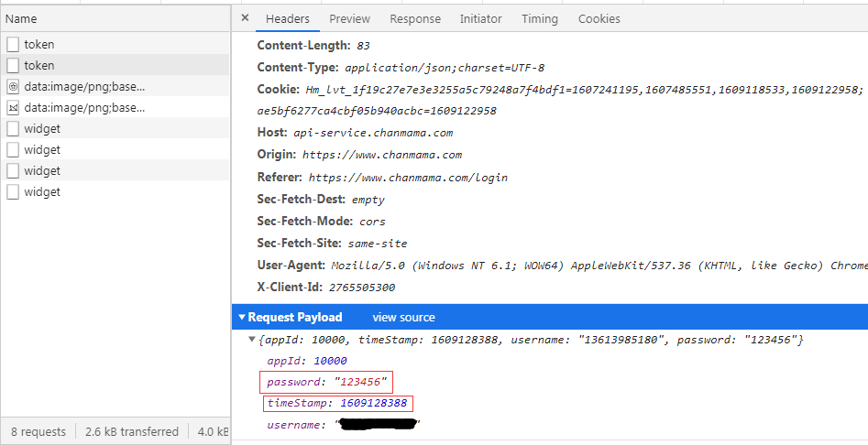Screen dimensions: 868x445
Task: Select the third widget request
Action: pos(115,171)
